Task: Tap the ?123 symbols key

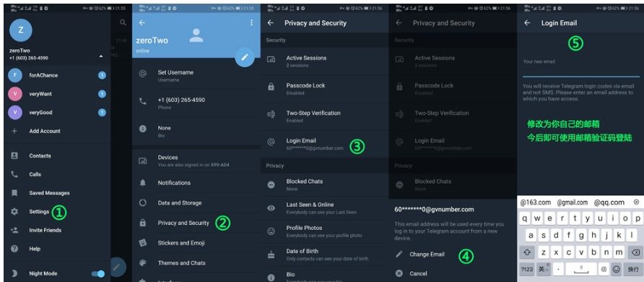Action: click(x=527, y=269)
